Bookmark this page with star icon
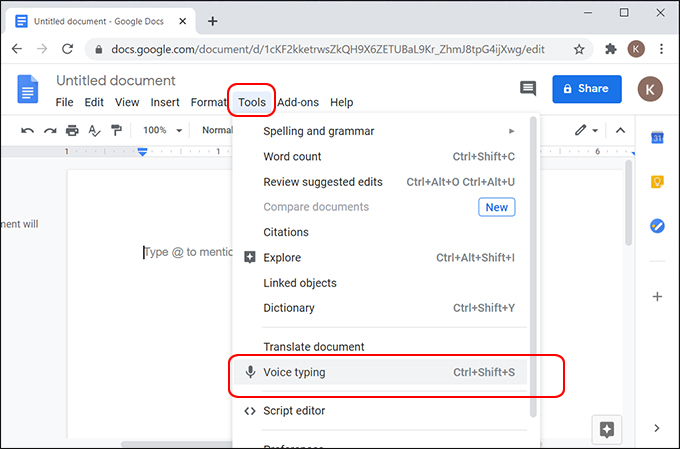680x449 pixels. click(579, 49)
